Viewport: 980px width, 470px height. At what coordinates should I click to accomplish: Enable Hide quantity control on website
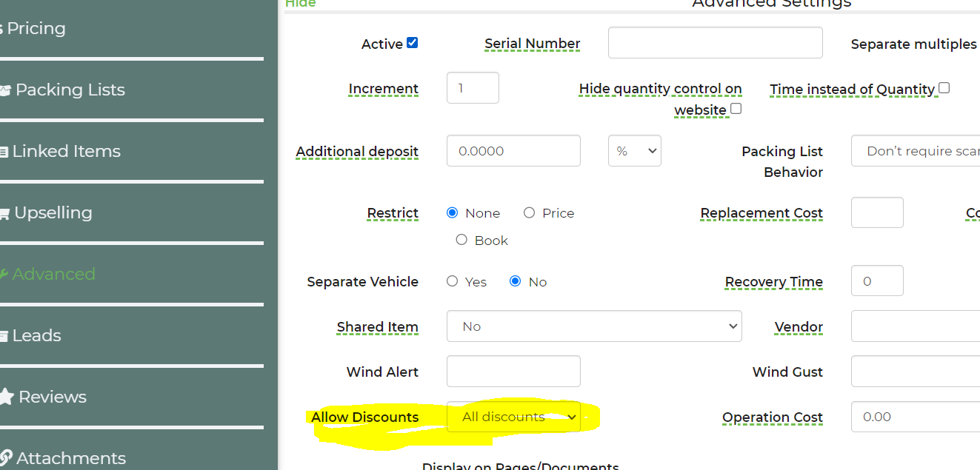[736, 109]
